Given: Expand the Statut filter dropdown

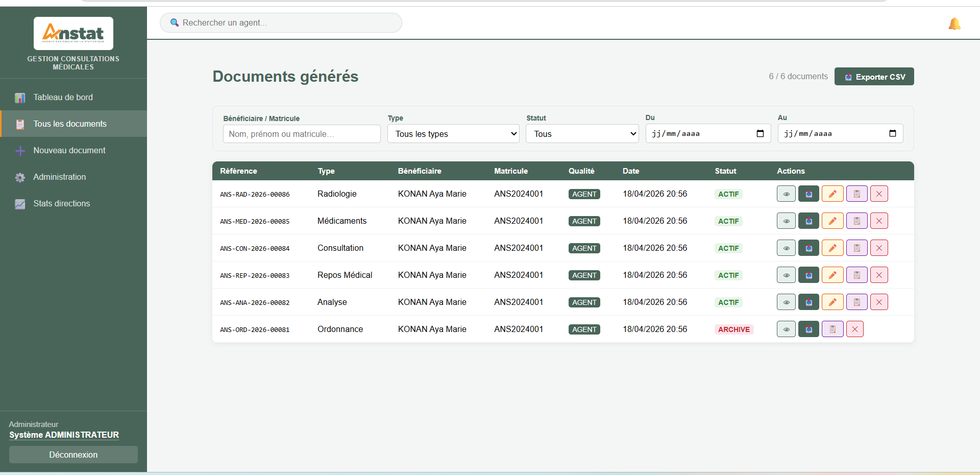Looking at the screenshot, I should (x=582, y=134).
